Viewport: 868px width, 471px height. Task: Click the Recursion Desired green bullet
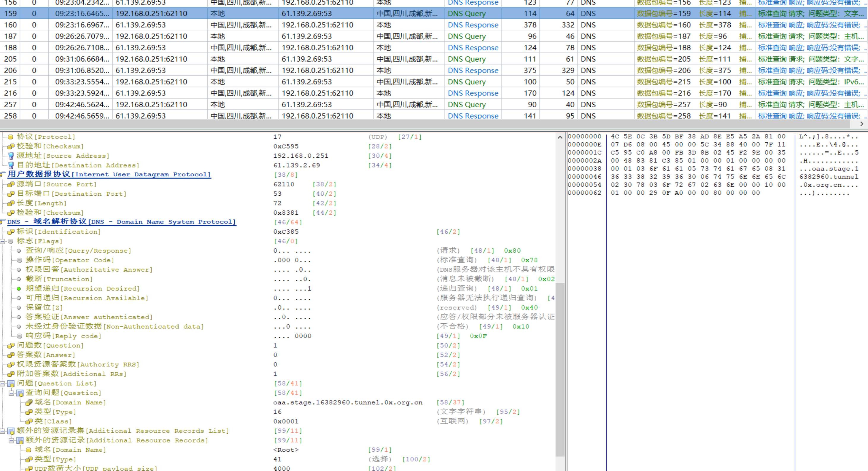coord(19,288)
